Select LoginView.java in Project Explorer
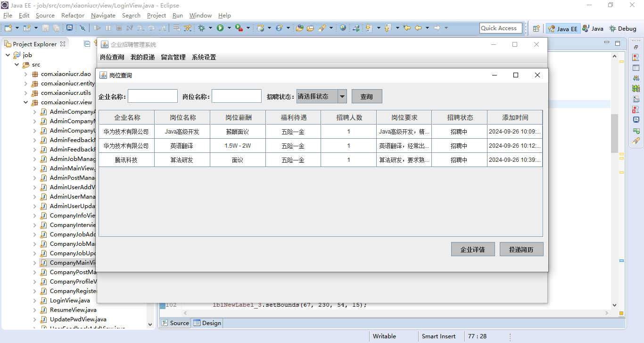 pyautogui.click(x=70, y=300)
